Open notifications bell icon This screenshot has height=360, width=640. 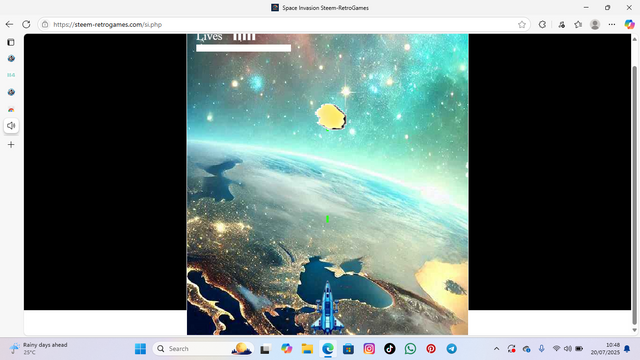point(627,349)
